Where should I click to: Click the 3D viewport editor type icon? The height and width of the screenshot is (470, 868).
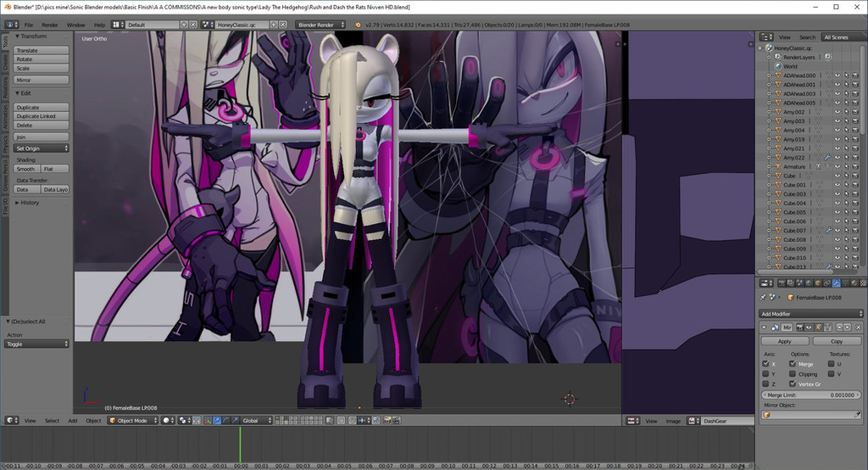tap(12, 420)
